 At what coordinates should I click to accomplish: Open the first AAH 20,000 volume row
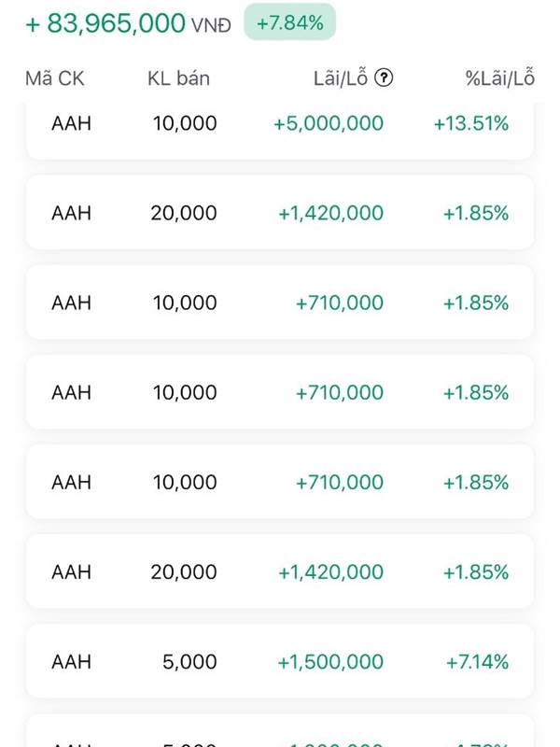tap(280, 213)
